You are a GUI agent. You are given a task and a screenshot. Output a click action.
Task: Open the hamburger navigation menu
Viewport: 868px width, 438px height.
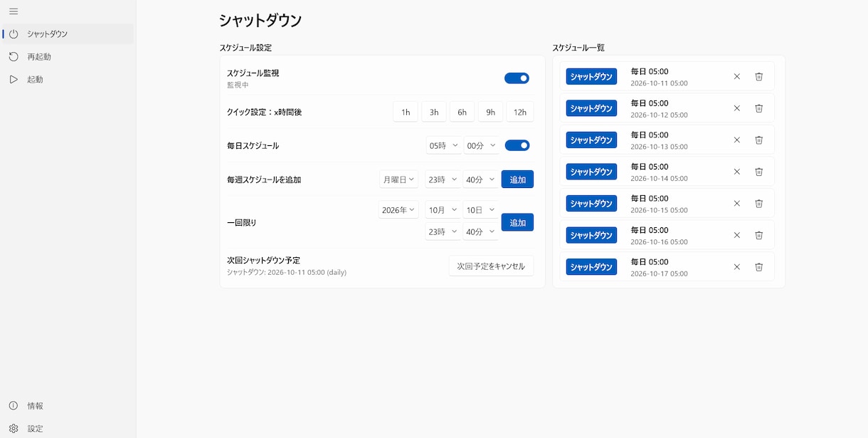(x=14, y=11)
